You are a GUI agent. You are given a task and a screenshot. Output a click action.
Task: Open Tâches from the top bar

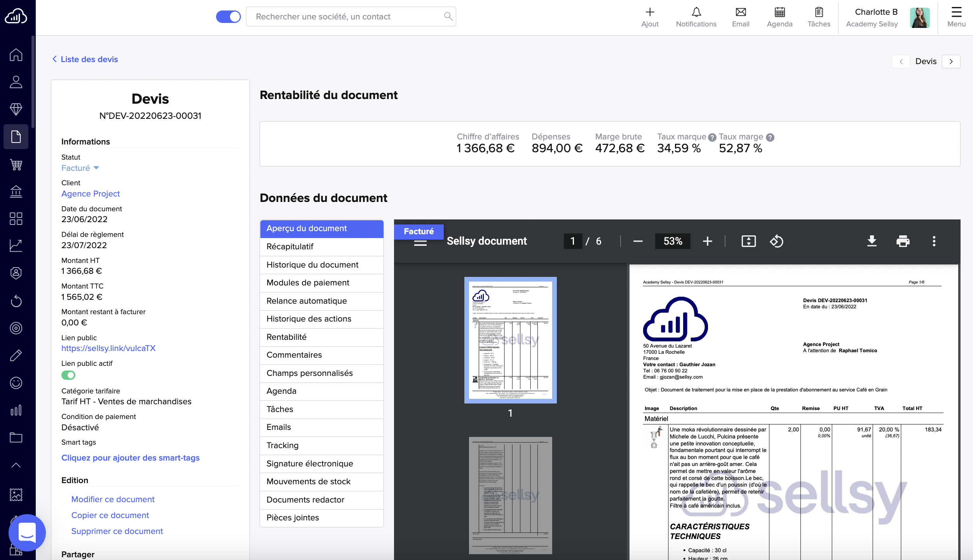point(818,17)
